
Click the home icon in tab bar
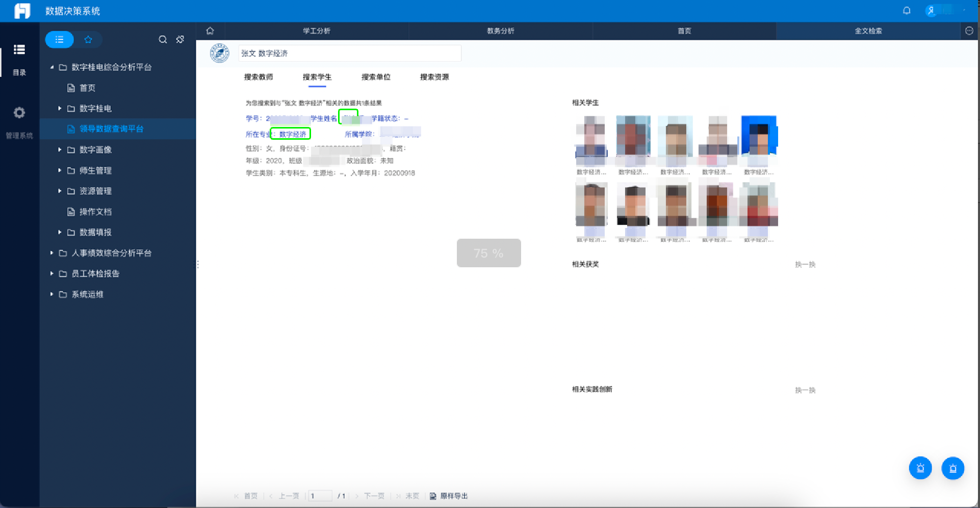(x=210, y=31)
